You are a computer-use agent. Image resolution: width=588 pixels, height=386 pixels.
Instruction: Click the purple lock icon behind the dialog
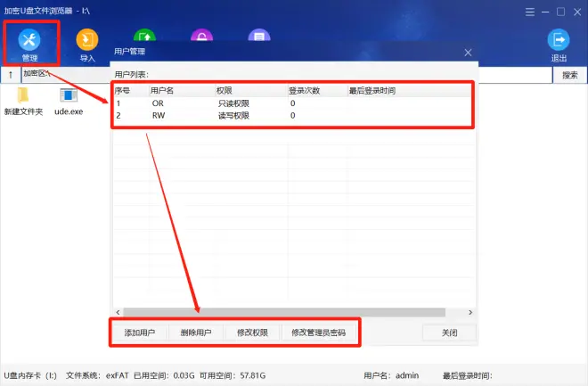pos(201,36)
